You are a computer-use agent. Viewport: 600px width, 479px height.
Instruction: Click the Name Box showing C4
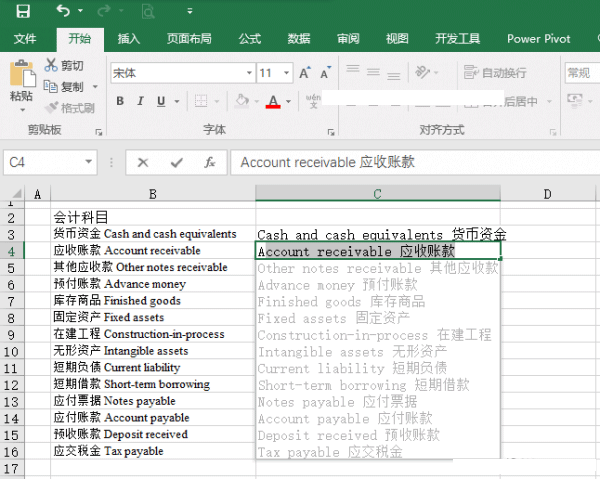[x=50, y=162]
